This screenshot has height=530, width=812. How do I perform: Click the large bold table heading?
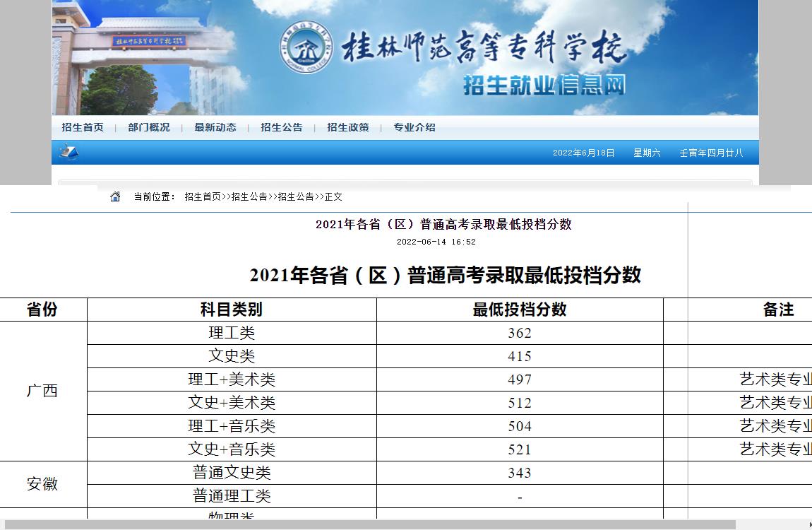[446, 275]
